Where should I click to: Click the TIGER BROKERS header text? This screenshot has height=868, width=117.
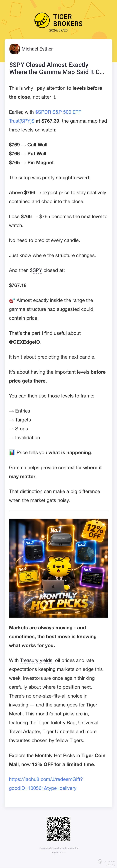click(x=68, y=20)
